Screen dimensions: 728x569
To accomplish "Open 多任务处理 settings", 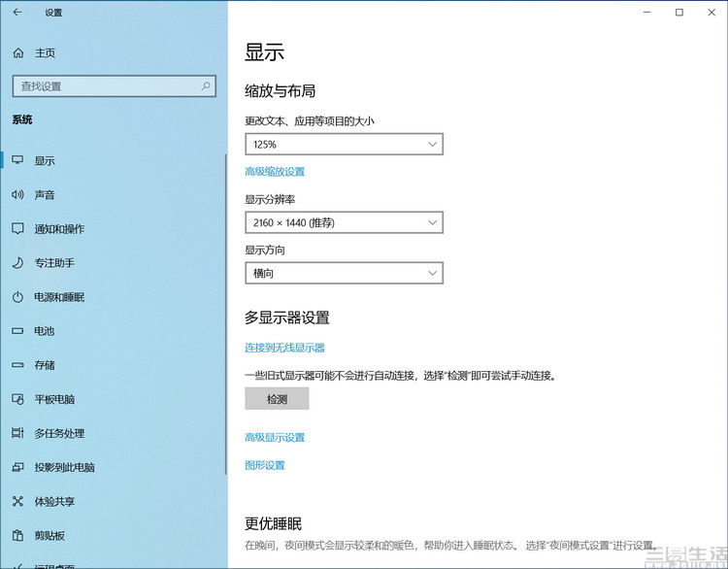I will pos(59,433).
